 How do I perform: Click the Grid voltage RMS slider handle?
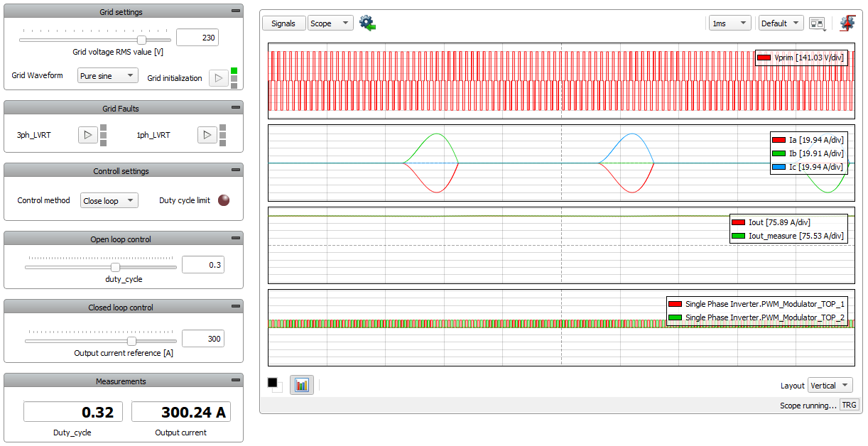tap(141, 40)
